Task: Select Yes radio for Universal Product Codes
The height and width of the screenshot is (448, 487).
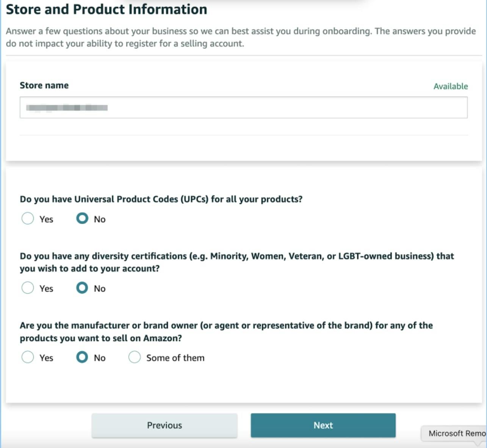Action: click(28, 219)
